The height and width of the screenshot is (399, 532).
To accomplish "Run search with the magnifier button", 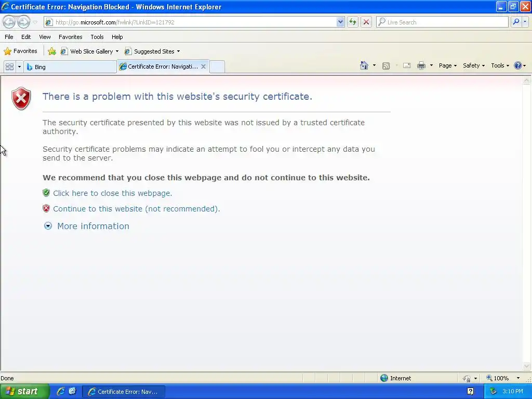I will point(516,22).
